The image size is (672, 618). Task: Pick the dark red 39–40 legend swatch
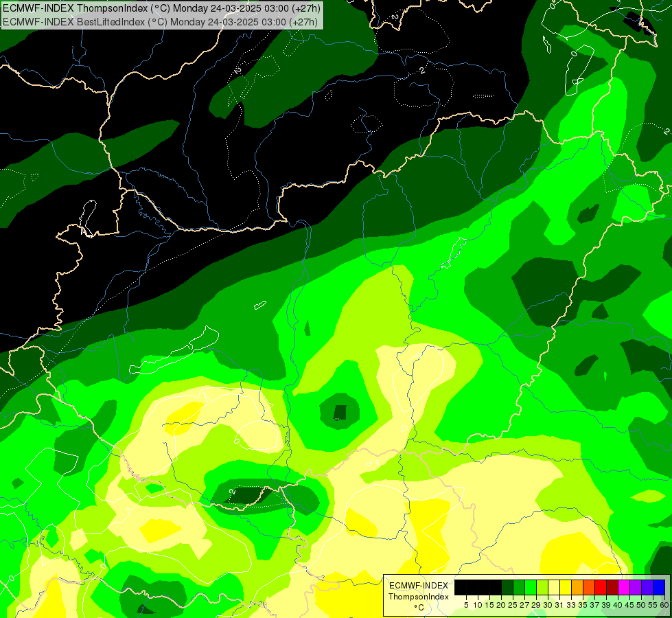tap(612, 588)
